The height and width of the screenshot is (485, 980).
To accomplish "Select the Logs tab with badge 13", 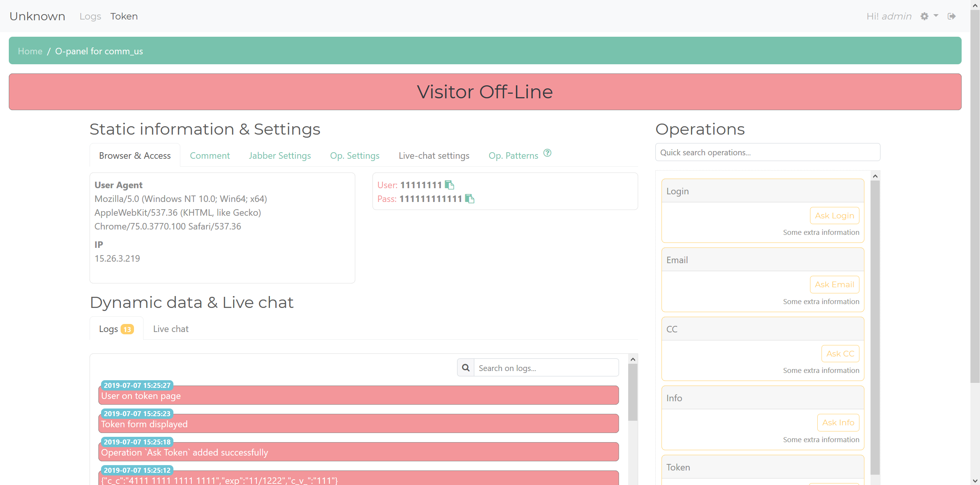I will pyautogui.click(x=116, y=329).
